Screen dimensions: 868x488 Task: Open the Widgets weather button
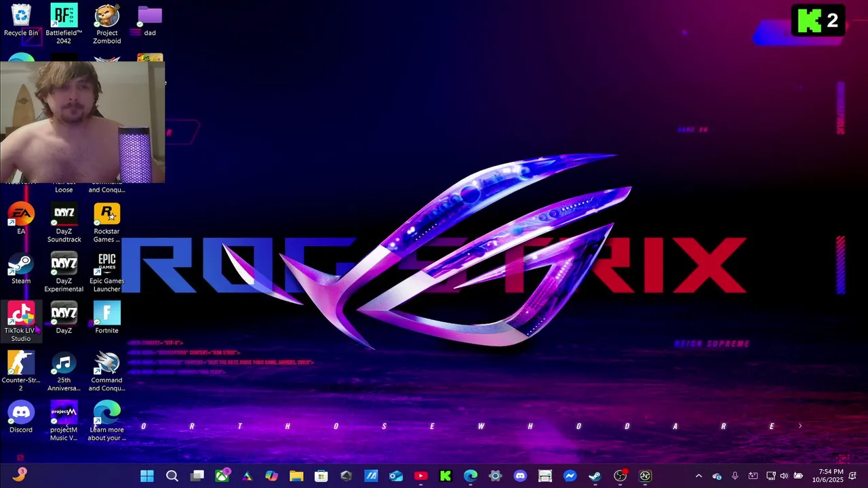19,475
